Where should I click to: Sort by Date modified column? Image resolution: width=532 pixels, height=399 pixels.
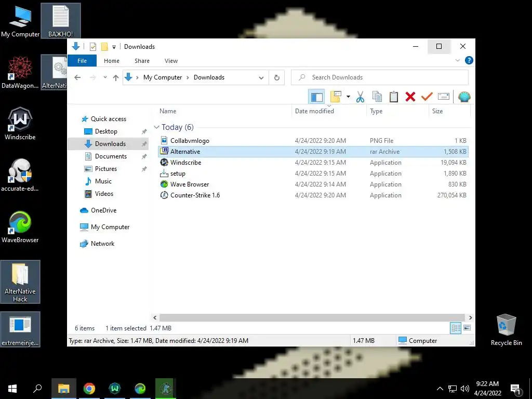[x=329, y=111]
